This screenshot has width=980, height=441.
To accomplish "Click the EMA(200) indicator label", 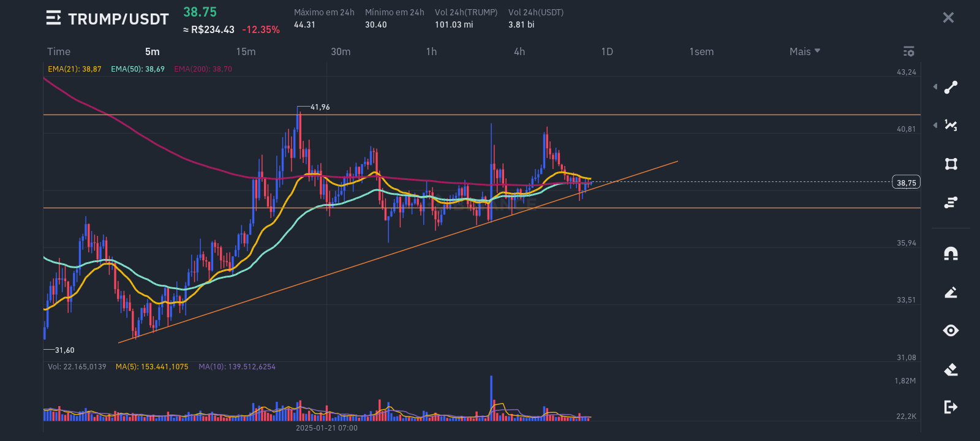I will click(x=203, y=69).
